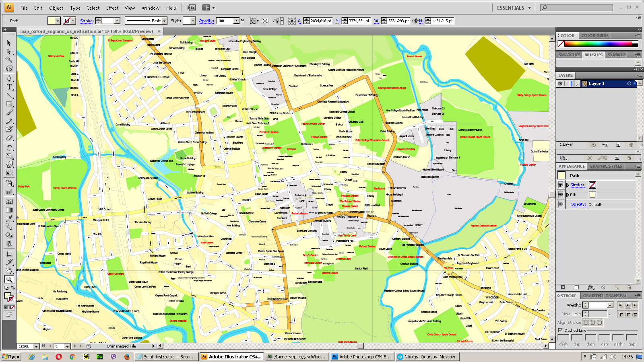Choose Round Cap in Stroke panel
This screenshot has width=644, height=362.
coord(628,305)
